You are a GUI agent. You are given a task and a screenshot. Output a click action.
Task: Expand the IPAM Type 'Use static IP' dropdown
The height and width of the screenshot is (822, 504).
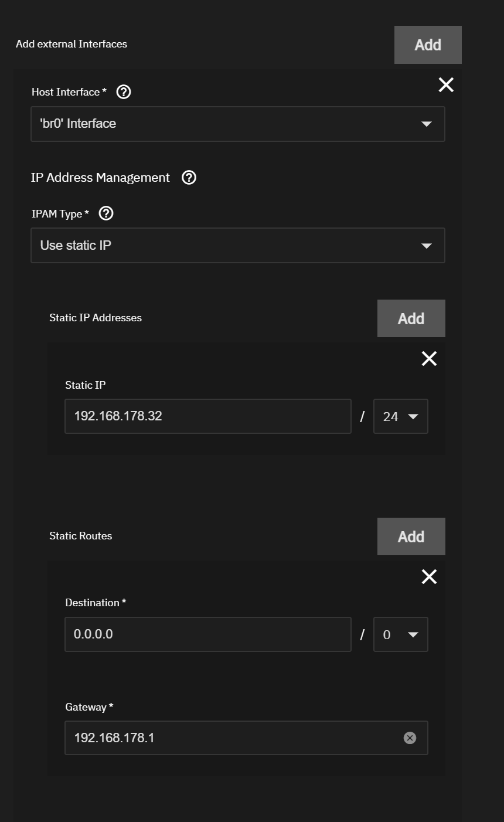[238, 246]
